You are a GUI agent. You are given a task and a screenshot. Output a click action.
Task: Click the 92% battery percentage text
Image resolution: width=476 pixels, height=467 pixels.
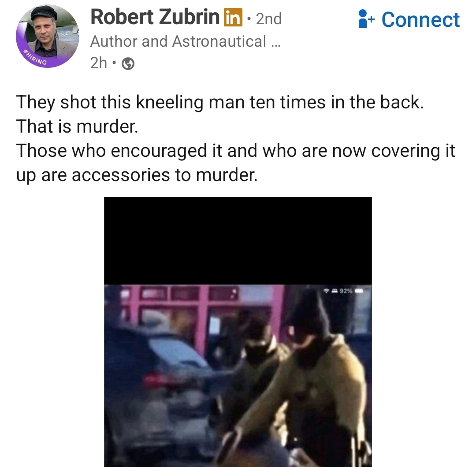[x=346, y=291]
